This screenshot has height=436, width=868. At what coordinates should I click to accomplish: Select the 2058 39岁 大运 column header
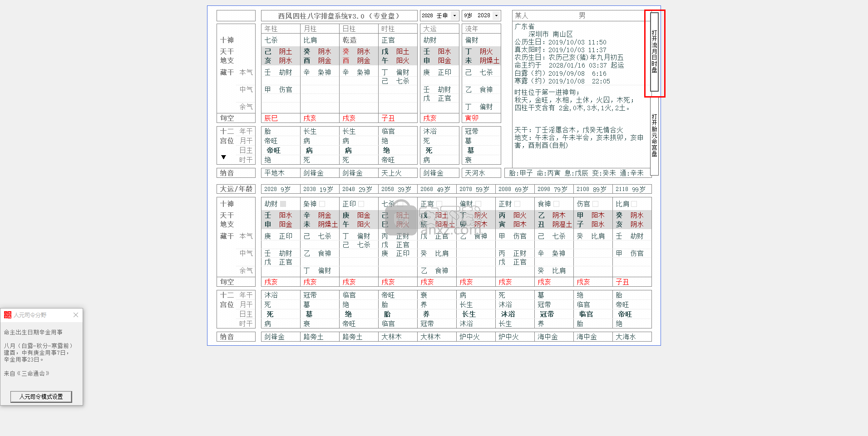[x=398, y=189]
